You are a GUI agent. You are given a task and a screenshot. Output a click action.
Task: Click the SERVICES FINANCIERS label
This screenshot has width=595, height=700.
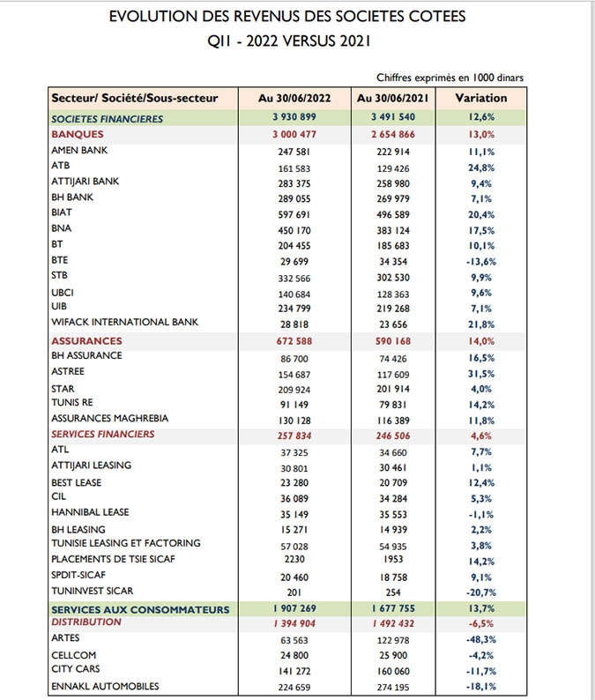(x=102, y=435)
